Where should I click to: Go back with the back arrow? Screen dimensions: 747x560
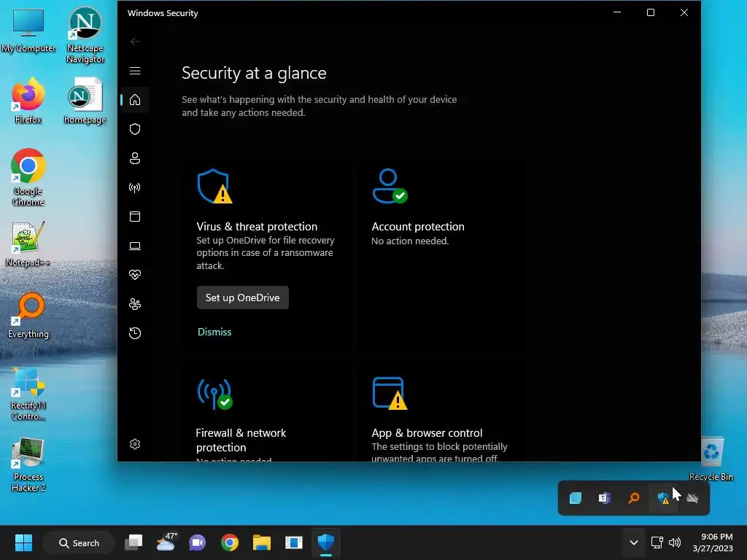tap(135, 42)
